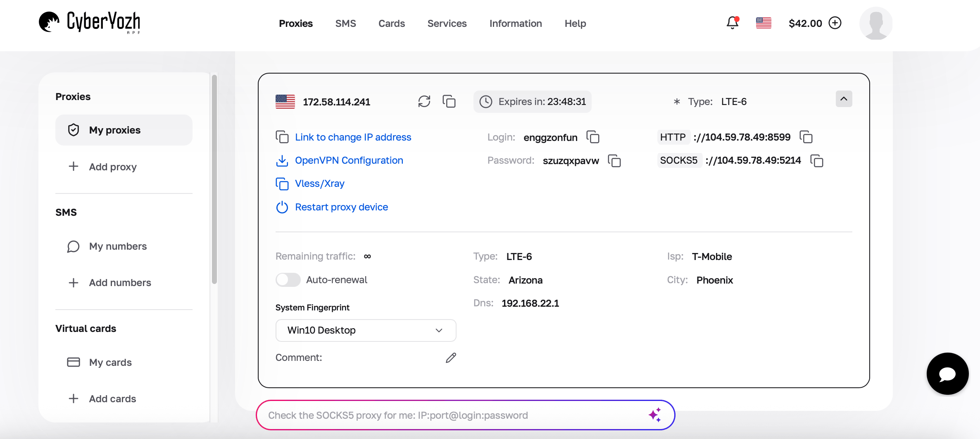Image resolution: width=980 pixels, height=439 pixels.
Task: Copy the SOCKS5 proxy address
Action: coord(817,161)
